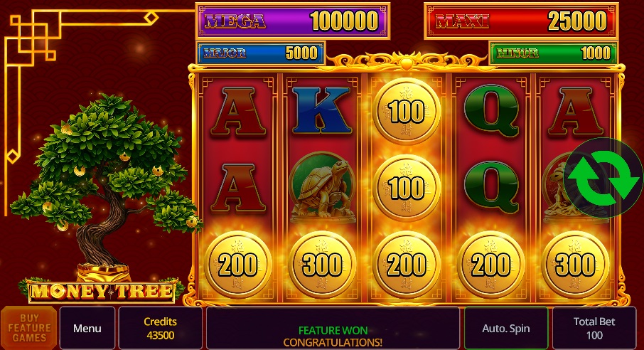644x350 pixels.
Task: Click the Minor 1000 jackpot bar
Action: pyautogui.click(x=553, y=53)
